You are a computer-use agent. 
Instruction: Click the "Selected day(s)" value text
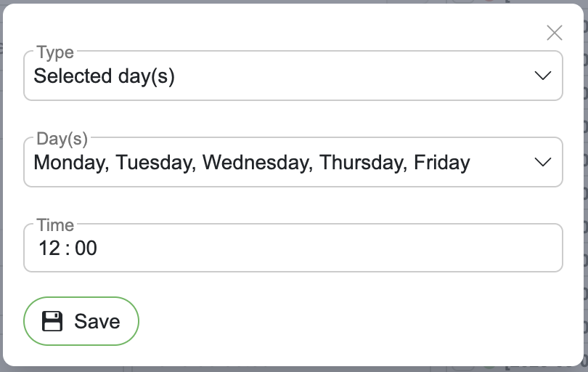104,76
